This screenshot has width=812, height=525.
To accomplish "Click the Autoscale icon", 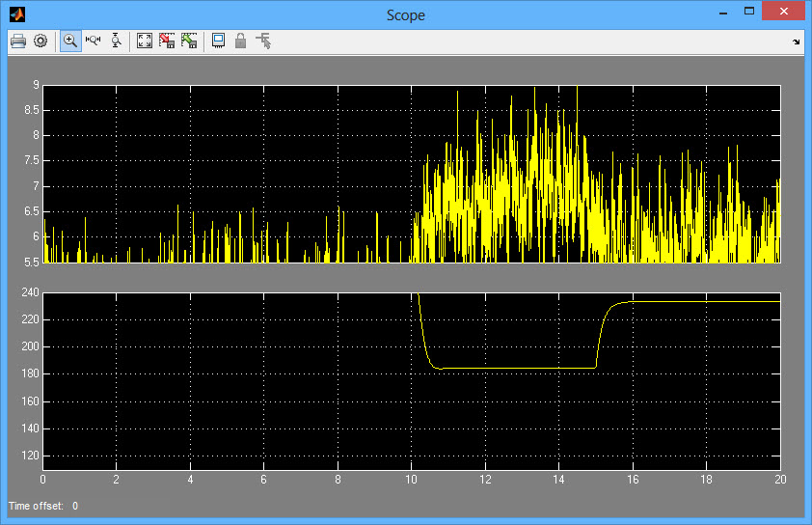I will pos(145,41).
